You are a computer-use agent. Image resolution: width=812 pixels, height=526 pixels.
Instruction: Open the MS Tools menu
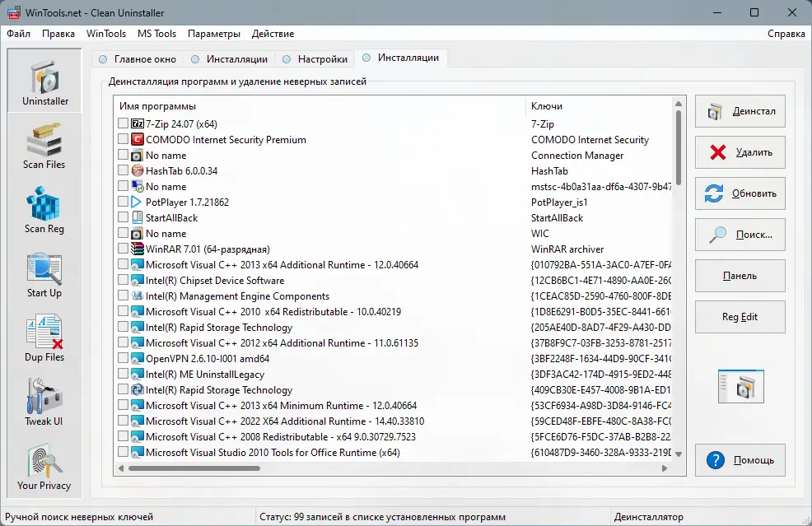pos(157,34)
